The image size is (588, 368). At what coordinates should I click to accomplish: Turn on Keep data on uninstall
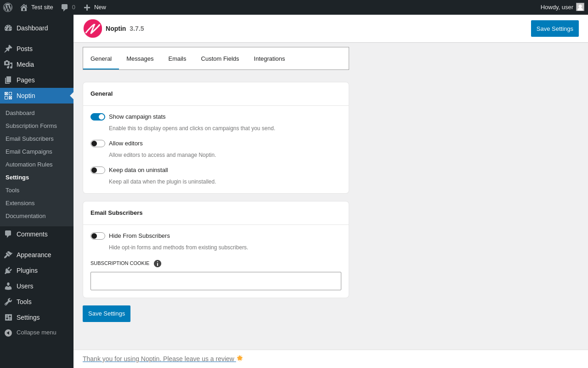pyautogui.click(x=98, y=170)
